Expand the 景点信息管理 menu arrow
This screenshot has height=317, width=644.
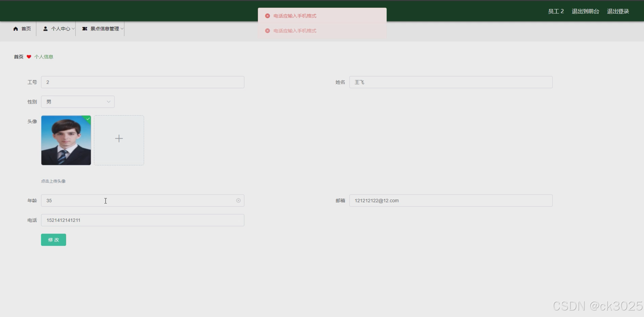point(122,29)
